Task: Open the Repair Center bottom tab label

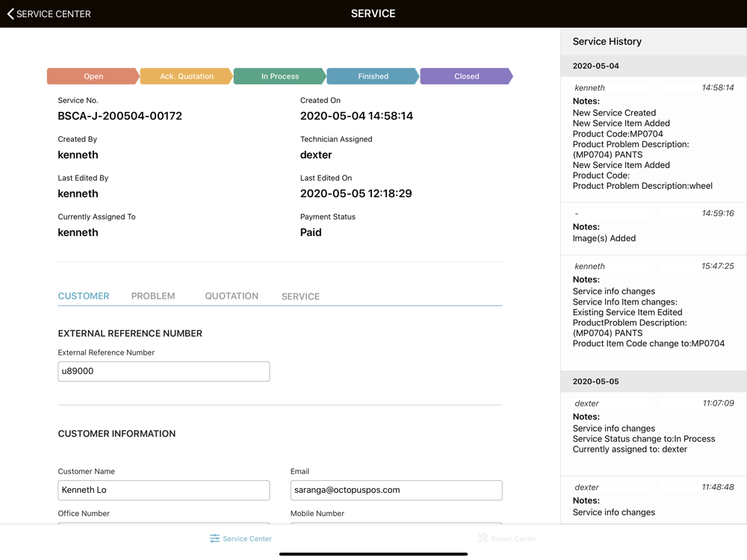Action: tap(513, 538)
